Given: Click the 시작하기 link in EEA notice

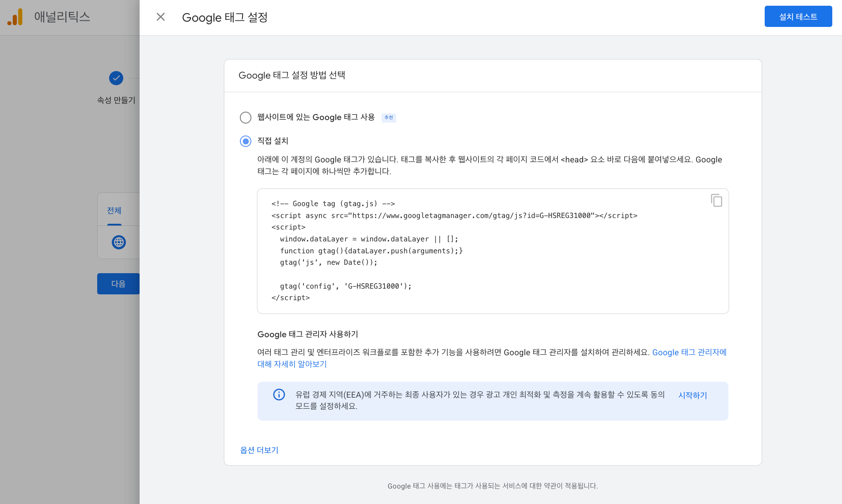Looking at the screenshot, I should point(693,395).
